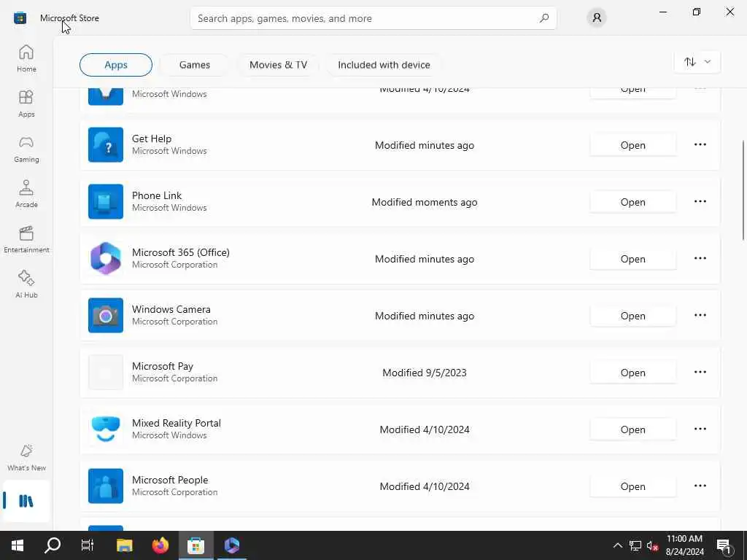The height and width of the screenshot is (560, 747).
Task: Open more options for Phone Link
Action: [700, 201]
